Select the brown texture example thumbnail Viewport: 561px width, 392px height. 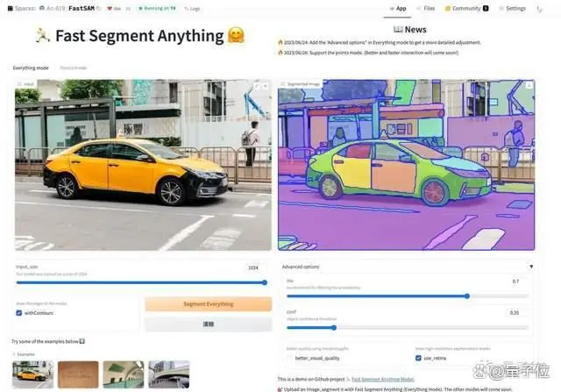point(78,374)
